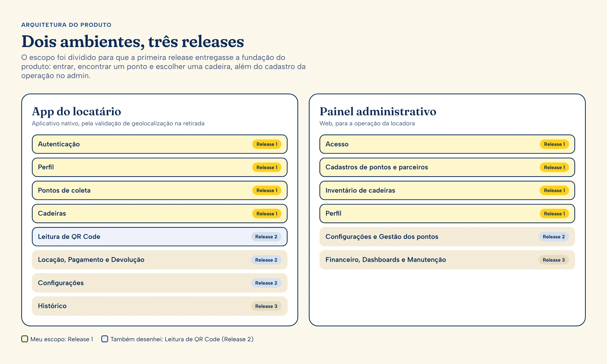Image resolution: width=607 pixels, height=364 pixels.
Task: Click 'Configurações' label in App do locatário
Action: pyautogui.click(x=61, y=283)
